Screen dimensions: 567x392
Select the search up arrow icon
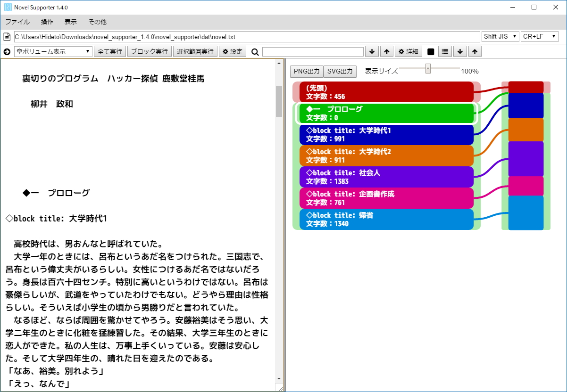coord(387,51)
